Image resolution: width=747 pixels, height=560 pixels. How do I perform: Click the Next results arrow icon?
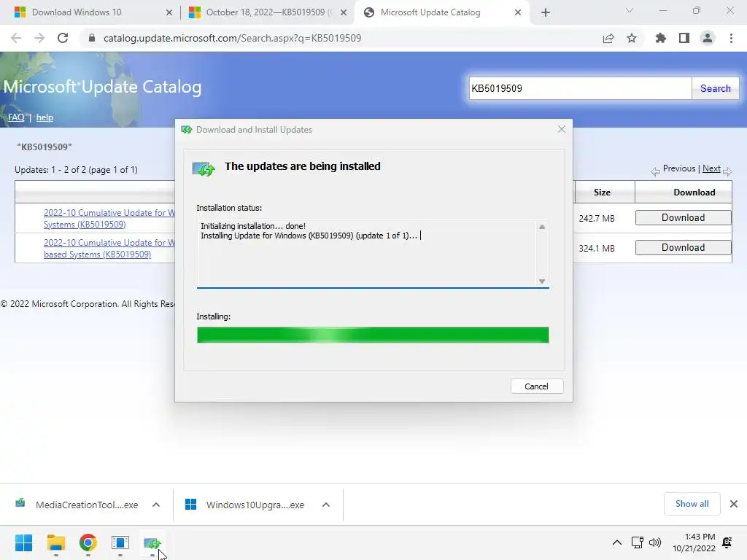tap(727, 171)
